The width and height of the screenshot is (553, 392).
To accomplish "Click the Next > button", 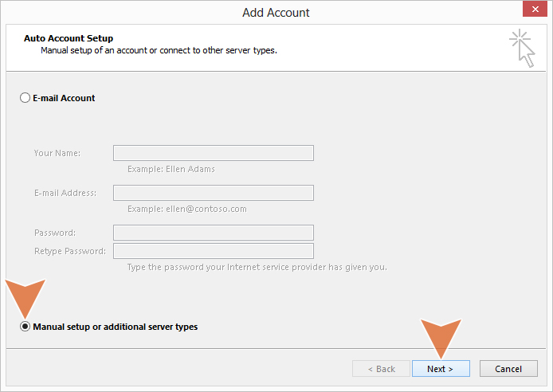I will coord(441,369).
